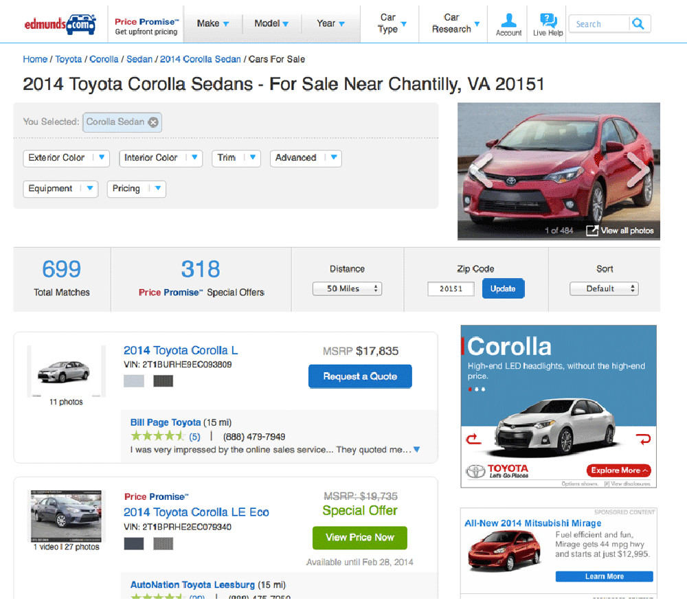
Task: Open the Make dropdown menu
Action: (x=213, y=23)
